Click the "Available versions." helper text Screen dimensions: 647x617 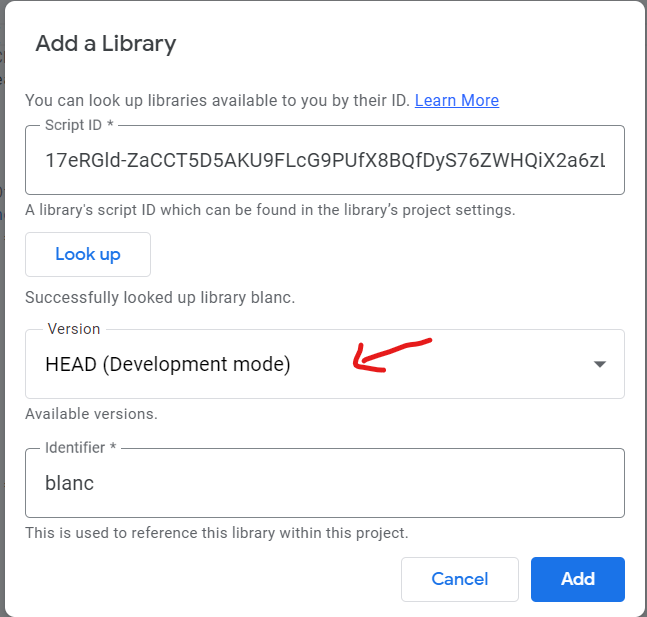click(91, 414)
